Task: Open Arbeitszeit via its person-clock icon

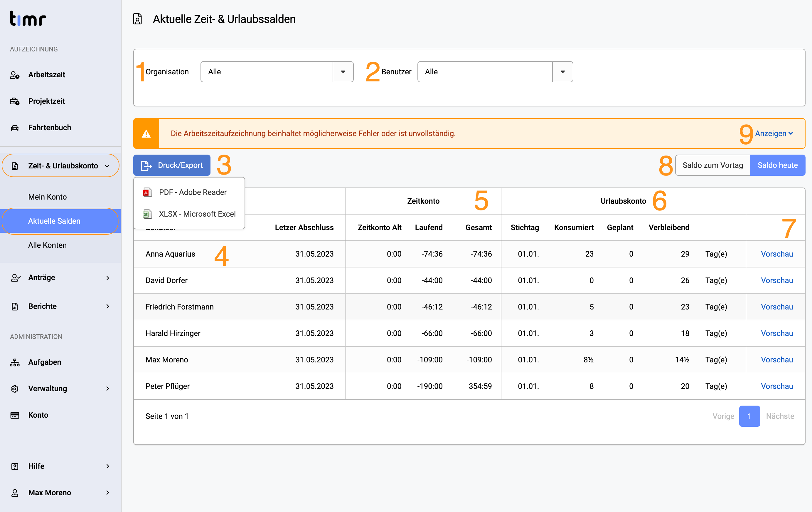Action: tap(14, 75)
